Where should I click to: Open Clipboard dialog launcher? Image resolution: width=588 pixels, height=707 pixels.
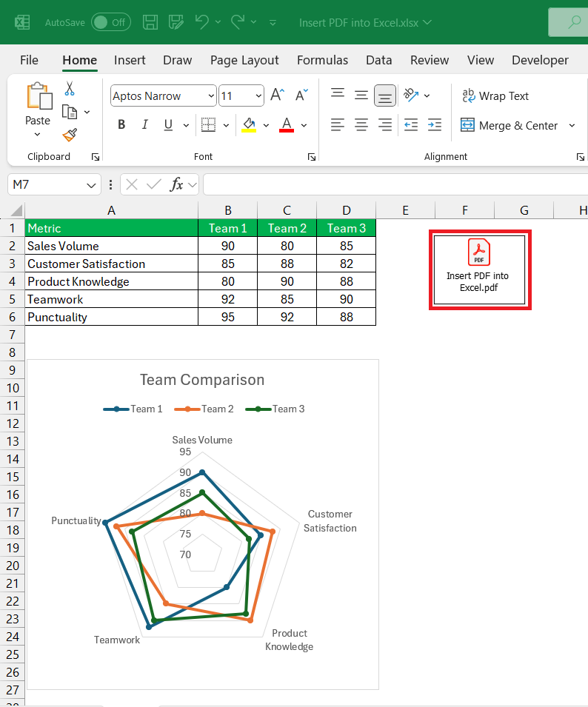(95, 157)
